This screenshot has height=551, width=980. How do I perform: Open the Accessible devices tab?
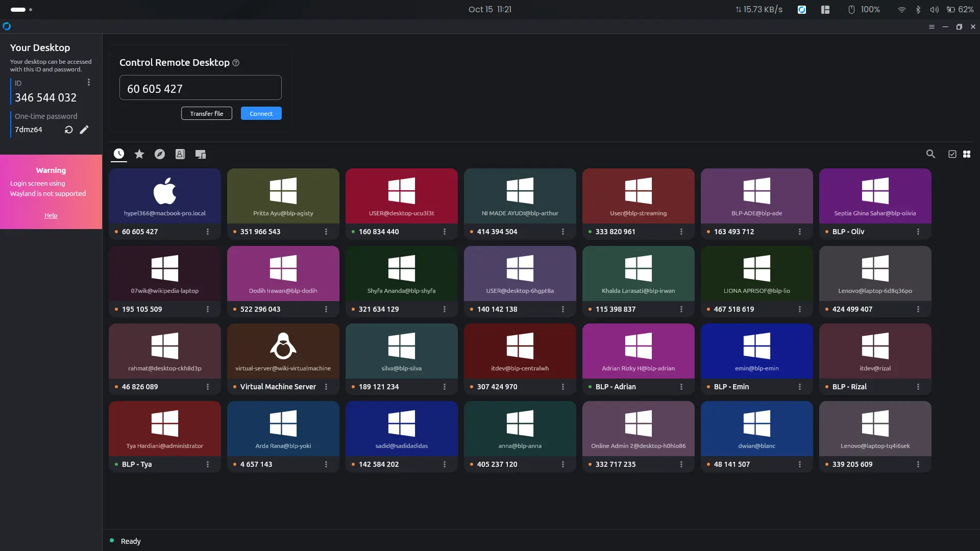click(x=201, y=154)
